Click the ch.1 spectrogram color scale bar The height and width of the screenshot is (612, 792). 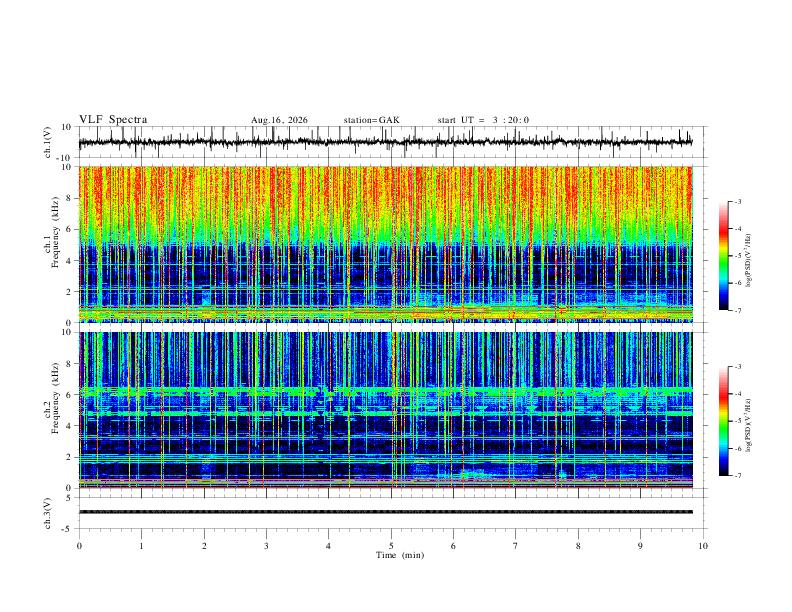point(723,256)
